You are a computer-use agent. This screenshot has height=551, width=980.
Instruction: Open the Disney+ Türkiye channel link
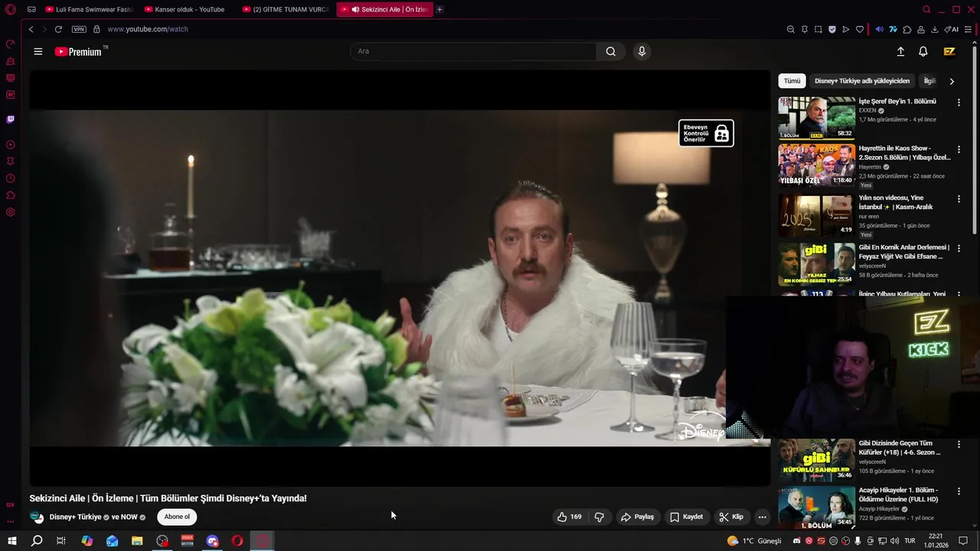coord(75,517)
